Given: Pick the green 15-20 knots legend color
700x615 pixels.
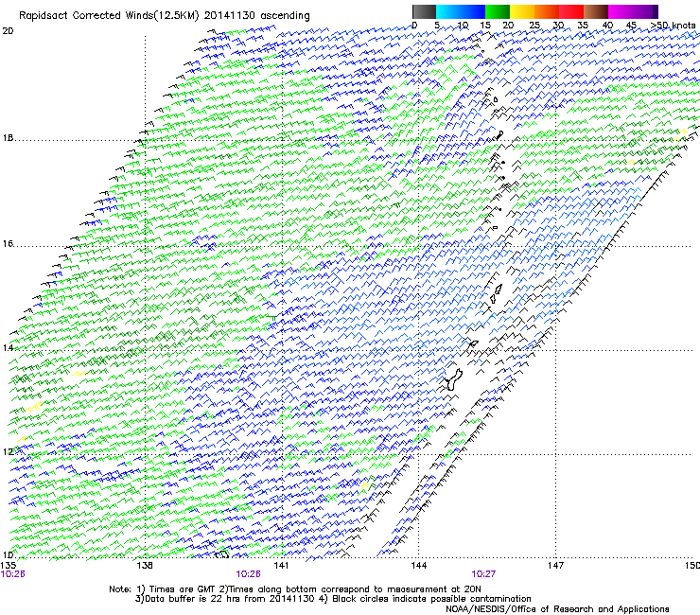Looking at the screenshot, I should click(x=498, y=11).
